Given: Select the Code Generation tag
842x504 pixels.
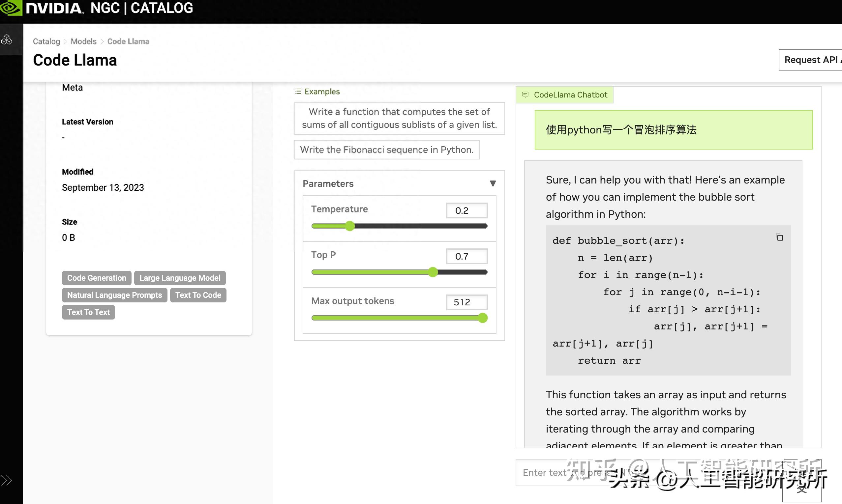Looking at the screenshot, I should (x=97, y=278).
